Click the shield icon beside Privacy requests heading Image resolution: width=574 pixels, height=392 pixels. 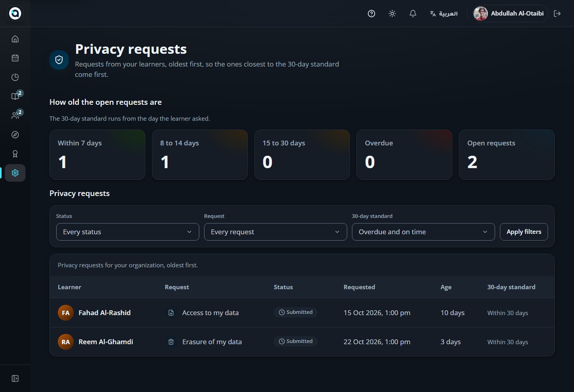pyautogui.click(x=59, y=60)
